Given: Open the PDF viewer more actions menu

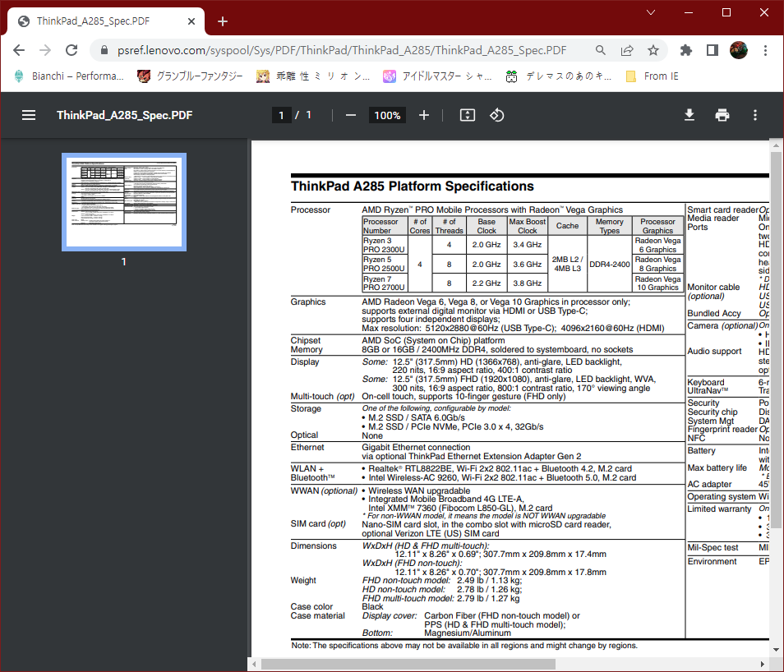Looking at the screenshot, I should coord(755,115).
